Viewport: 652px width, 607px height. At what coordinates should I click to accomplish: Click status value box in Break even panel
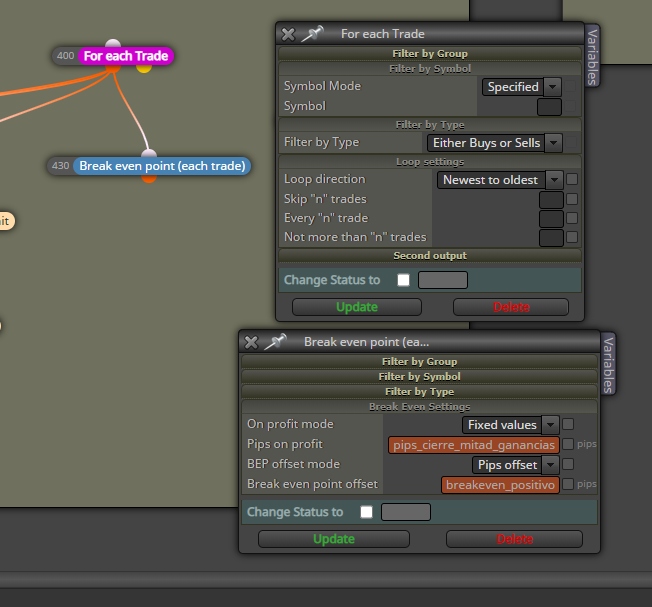(405, 512)
